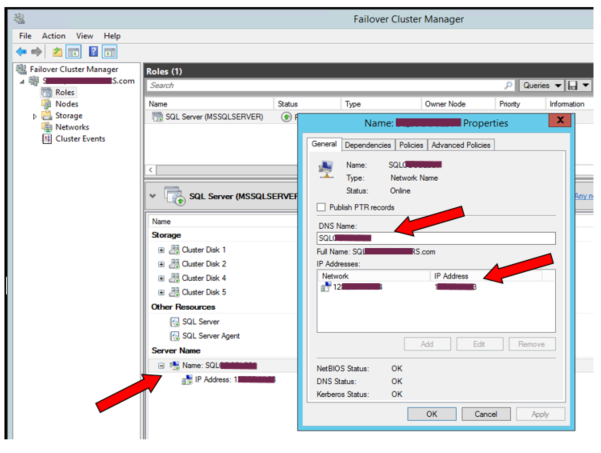Viewport: 601px width, 453px height.
Task: Open the File menu
Action: pyautogui.click(x=25, y=36)
